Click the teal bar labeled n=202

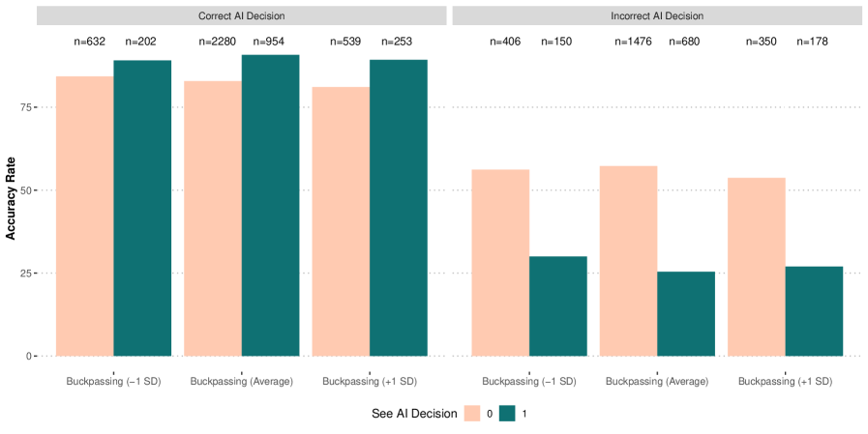[x=142, y=208]
